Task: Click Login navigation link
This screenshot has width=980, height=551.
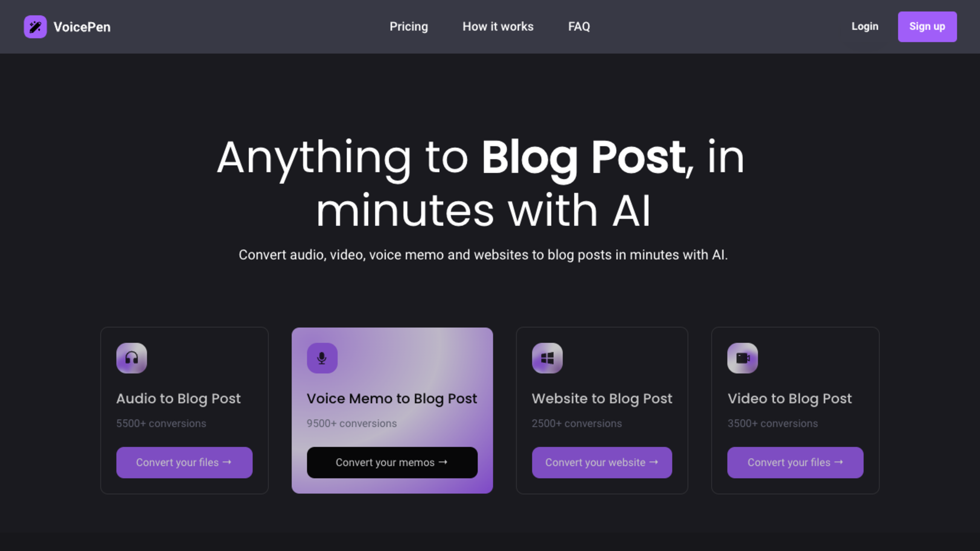Action: click(865, 26)
